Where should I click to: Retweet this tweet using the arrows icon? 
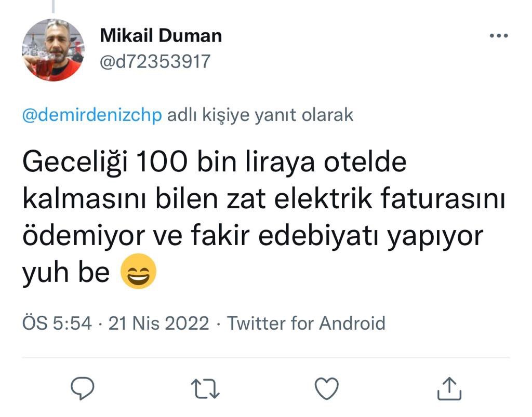coord(205,388)
